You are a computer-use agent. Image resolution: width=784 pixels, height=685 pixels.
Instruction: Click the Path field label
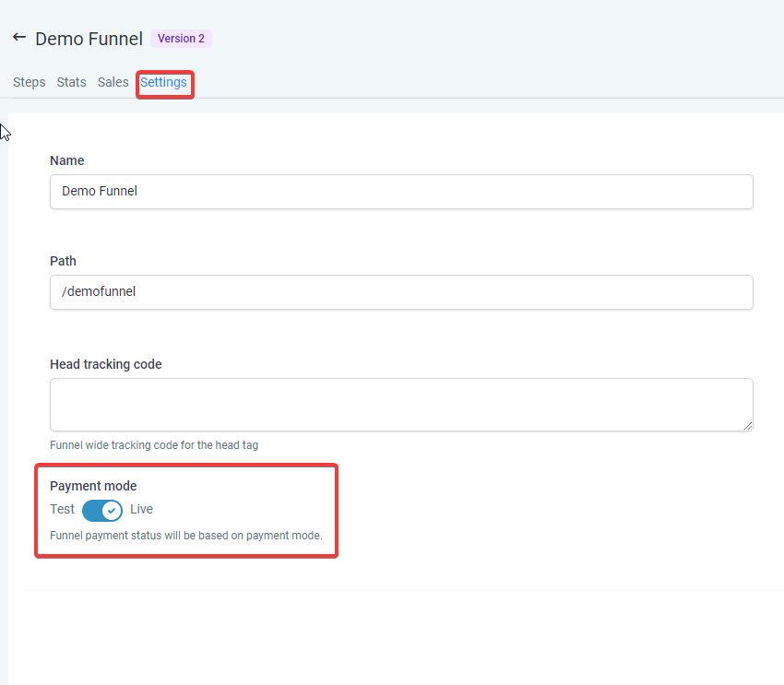[x=63, y=261]
